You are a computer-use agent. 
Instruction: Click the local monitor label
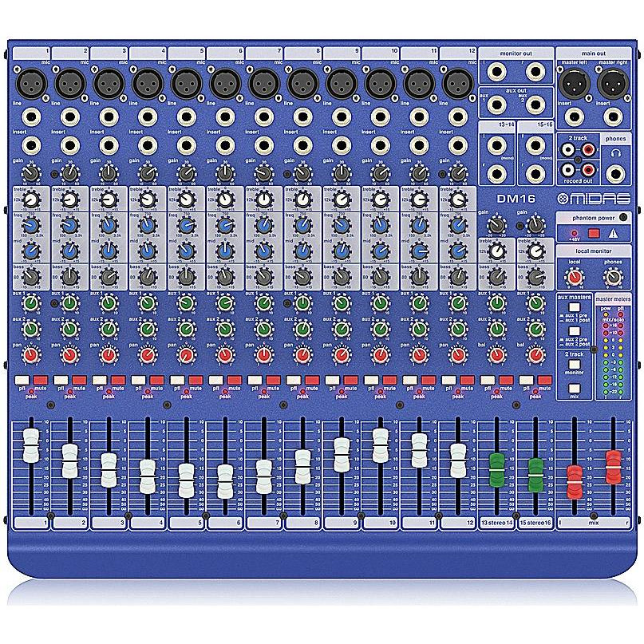point(594,251)
